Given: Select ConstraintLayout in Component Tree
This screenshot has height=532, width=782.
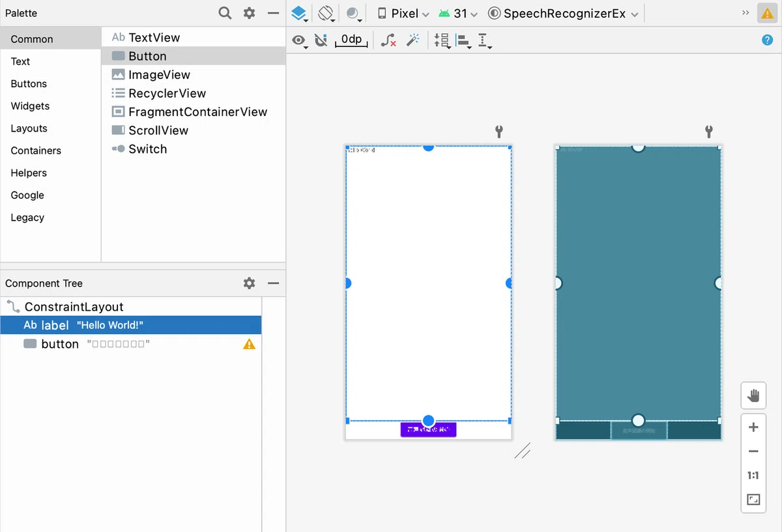Looking at the screenshot, I should point(131,307).
